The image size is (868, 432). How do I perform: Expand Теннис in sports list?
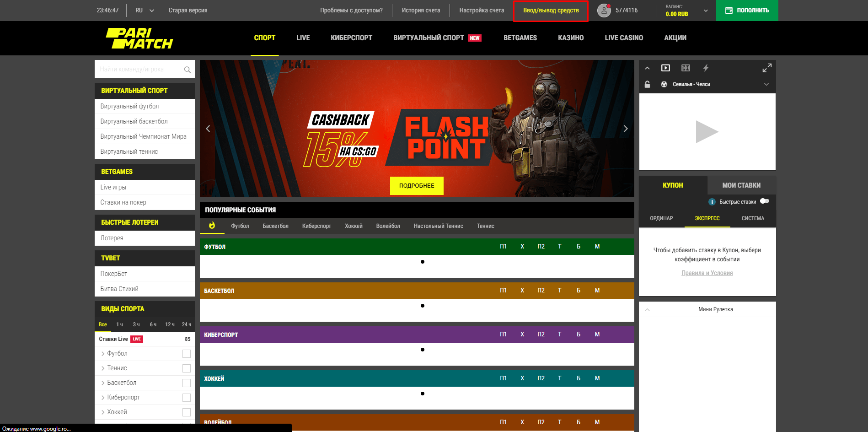tap(103, 368)
